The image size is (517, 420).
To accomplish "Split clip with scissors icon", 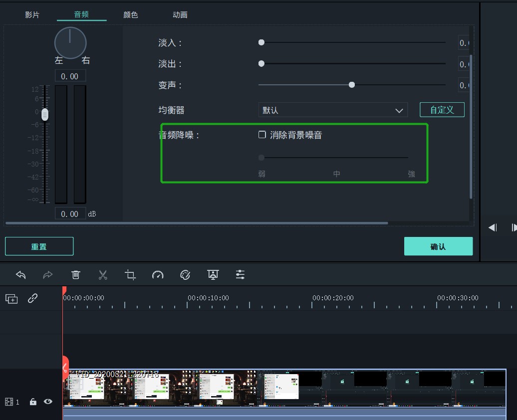I will (103, 275).
